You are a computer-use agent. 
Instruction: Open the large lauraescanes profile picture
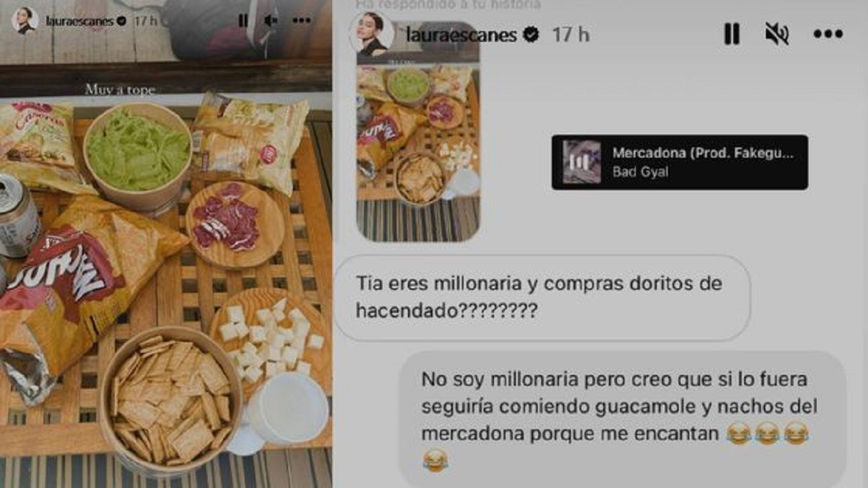point(372,34)
